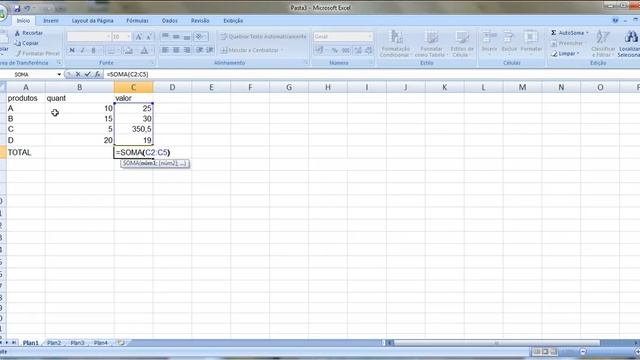Switch to the Exibição tab
640x360 pixels.
tap(233, 20)
